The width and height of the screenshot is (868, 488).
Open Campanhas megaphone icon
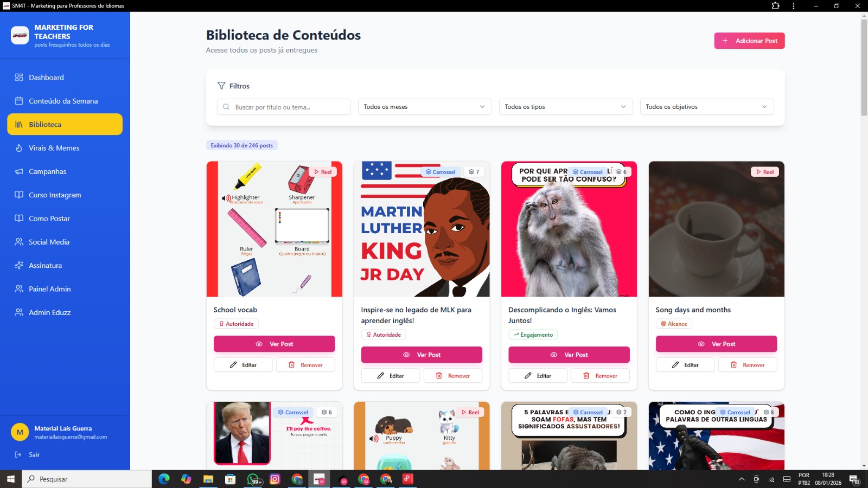click(19, 171)
